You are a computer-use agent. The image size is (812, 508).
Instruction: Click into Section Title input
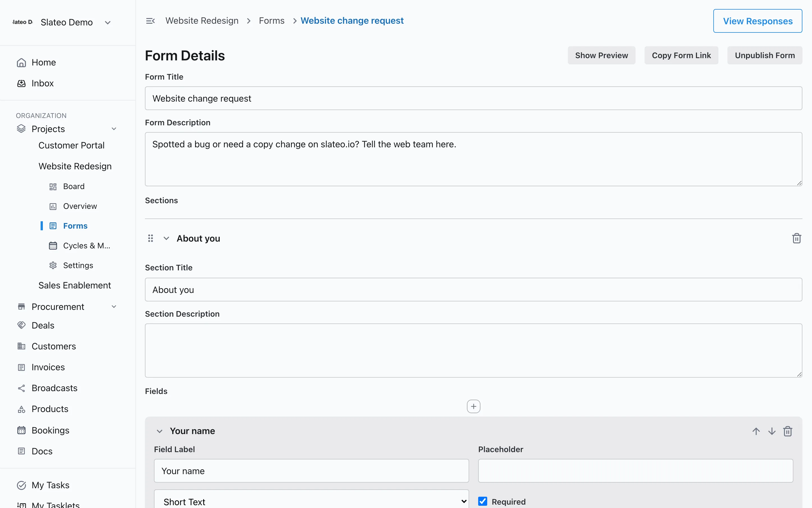click(x=473, y=290)
